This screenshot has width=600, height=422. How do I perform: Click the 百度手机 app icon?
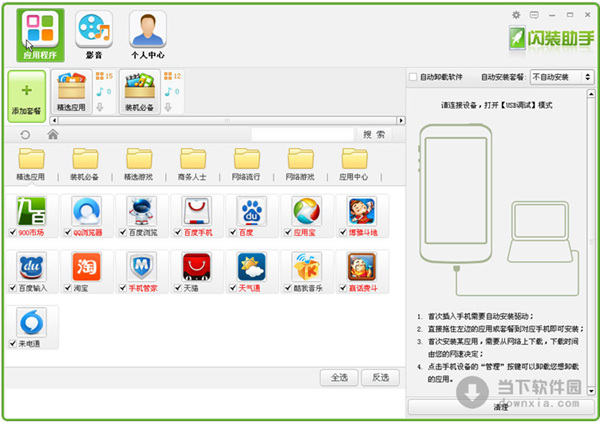click(x=197, y=211)
